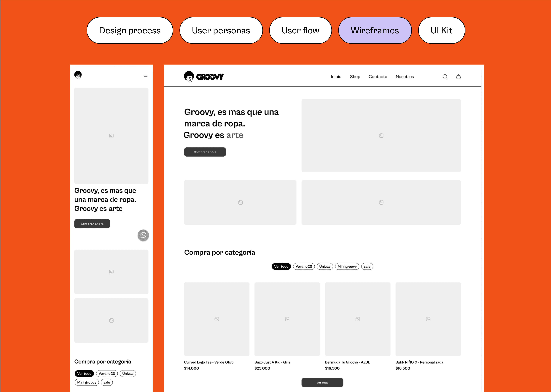Click the Ver más button
The image size is (551, 392).
tap(322, 383)
